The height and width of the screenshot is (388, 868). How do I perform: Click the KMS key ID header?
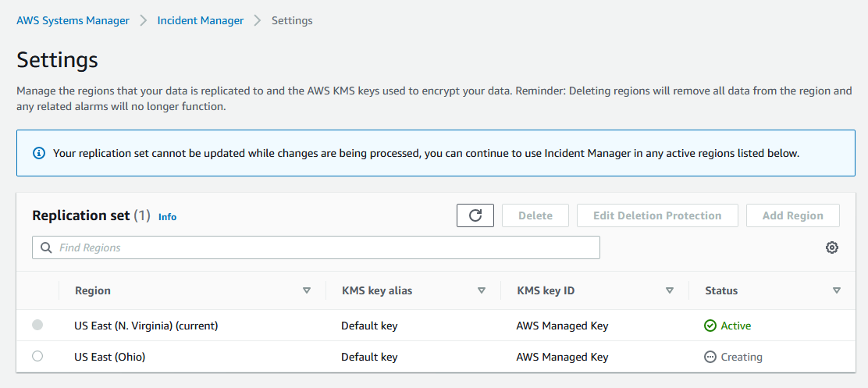coord(546,290)
